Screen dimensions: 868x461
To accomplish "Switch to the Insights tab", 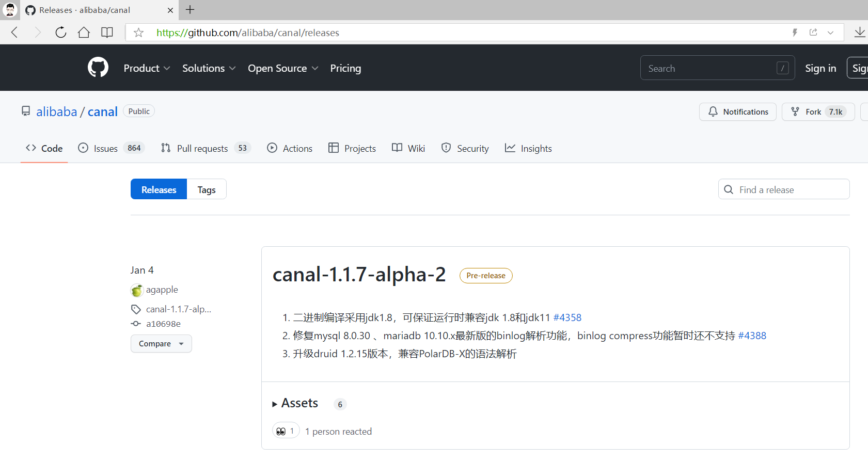I will pos(528,148).
